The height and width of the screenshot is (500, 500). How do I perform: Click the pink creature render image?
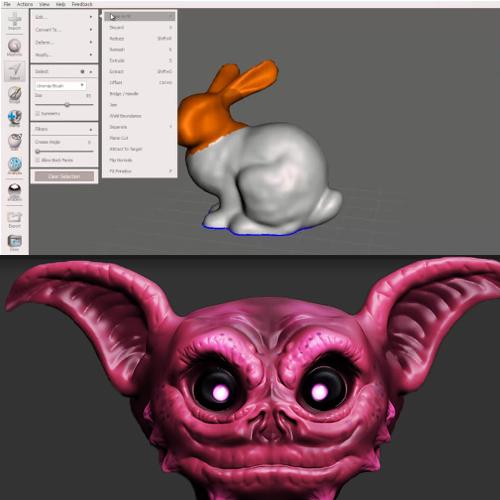click(x=250, y=378)
